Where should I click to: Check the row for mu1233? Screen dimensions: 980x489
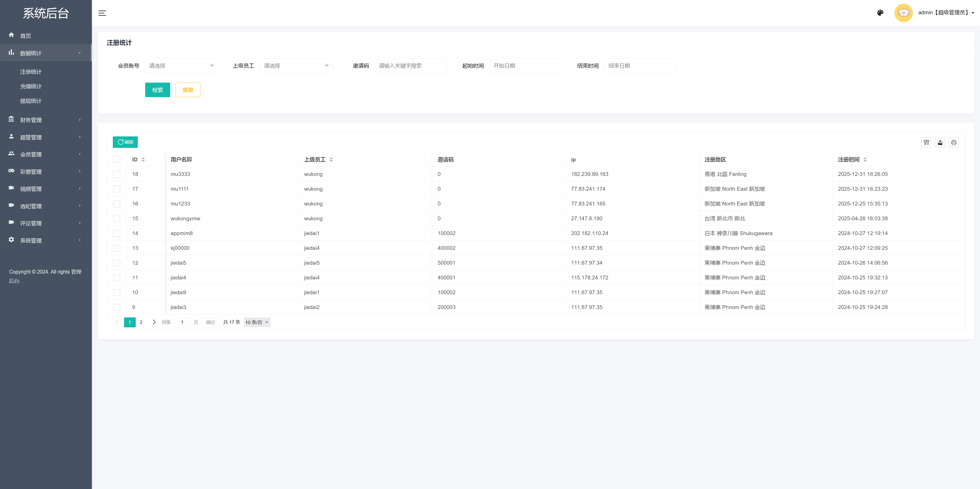117,204
